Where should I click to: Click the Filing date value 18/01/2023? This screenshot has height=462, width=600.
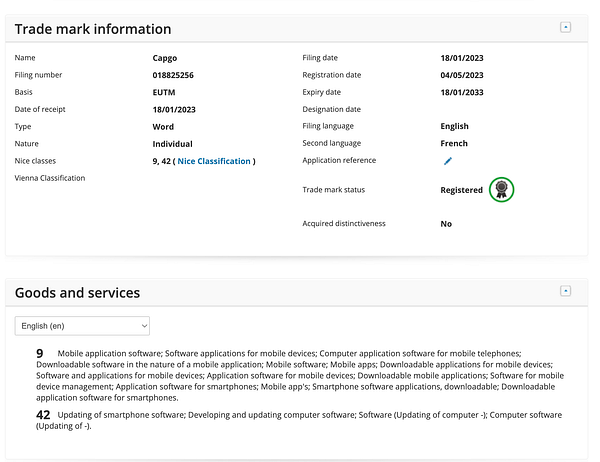point(462,58)
